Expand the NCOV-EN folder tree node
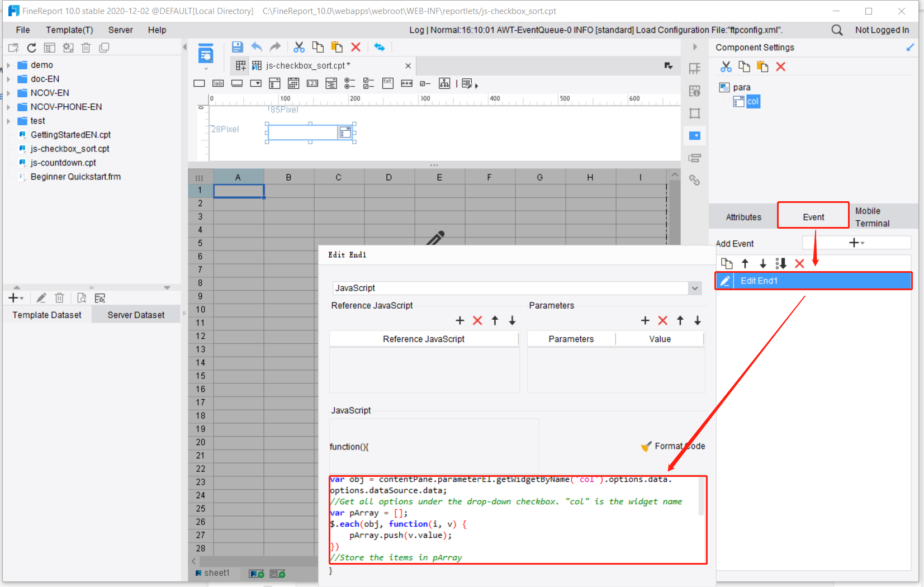The width and height of the screenshot is (924, 587). [8, 93]
